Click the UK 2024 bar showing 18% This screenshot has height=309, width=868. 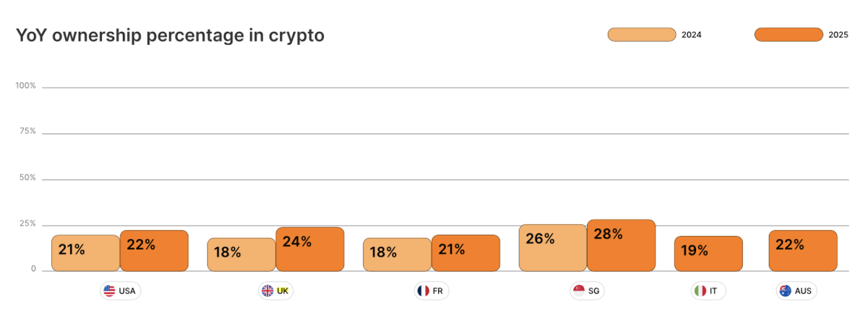point(241,254)
